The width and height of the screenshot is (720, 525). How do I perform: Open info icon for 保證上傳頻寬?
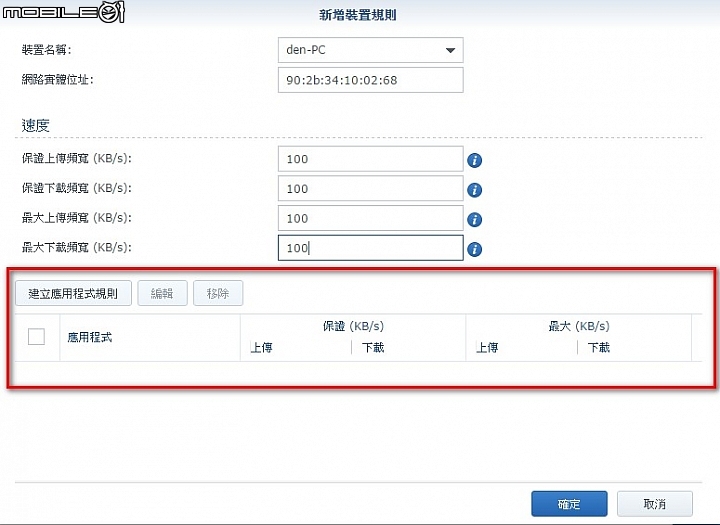pos(474,160)
